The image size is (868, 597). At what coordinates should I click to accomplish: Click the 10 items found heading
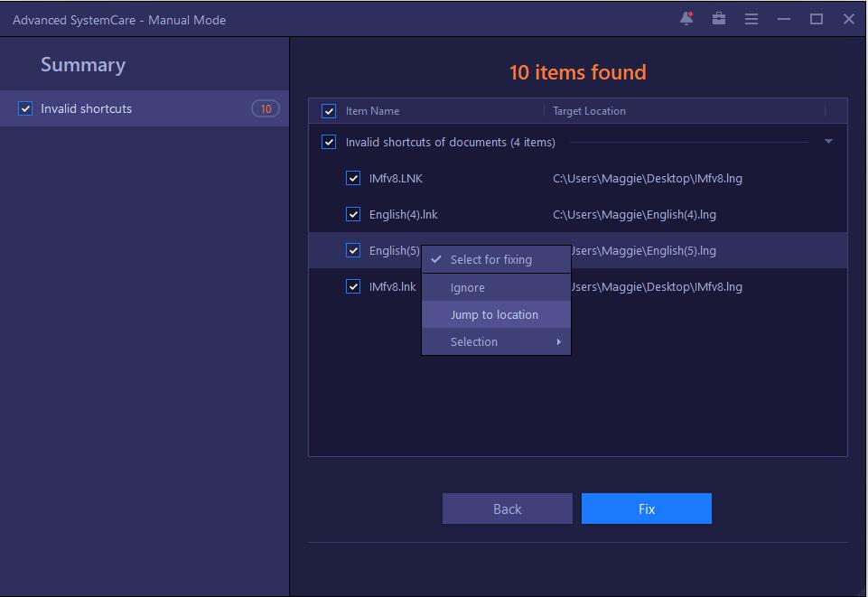pos(577,72)
